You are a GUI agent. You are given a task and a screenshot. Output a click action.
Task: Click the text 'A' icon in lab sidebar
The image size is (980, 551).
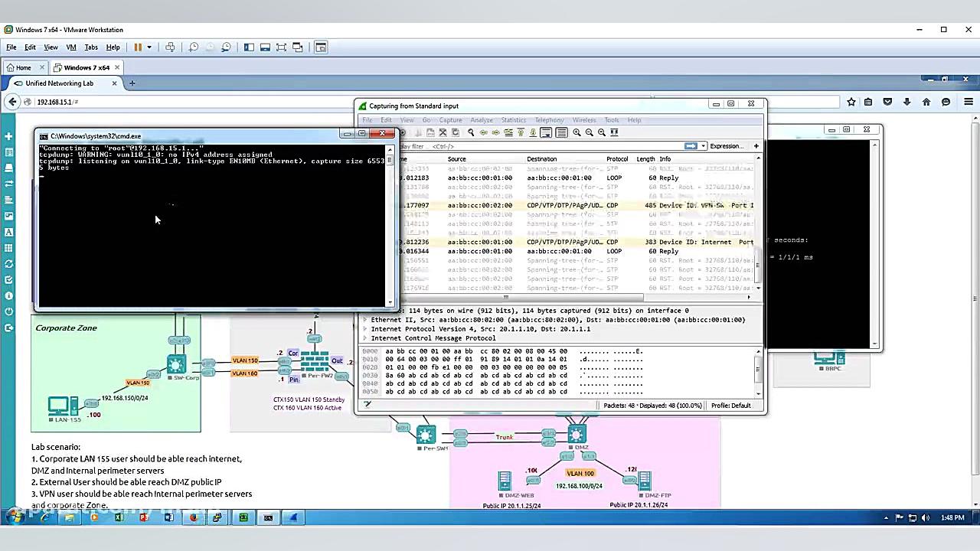(8, 232)
